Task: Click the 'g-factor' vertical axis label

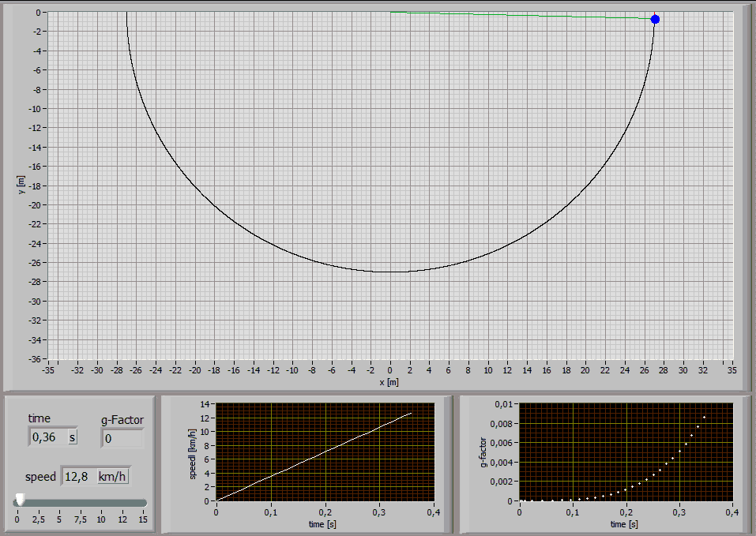Action: [x=483, y=452]
